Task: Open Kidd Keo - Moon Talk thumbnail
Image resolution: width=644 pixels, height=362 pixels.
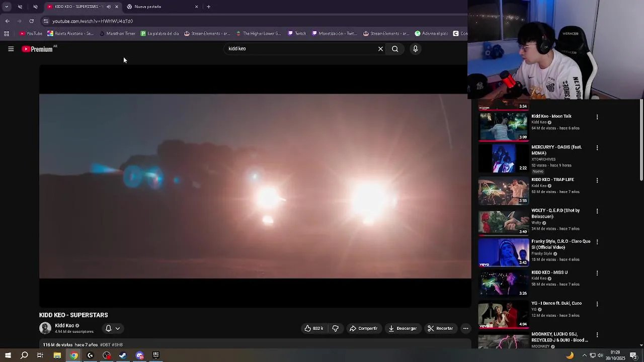Action: tap(503, 127)
